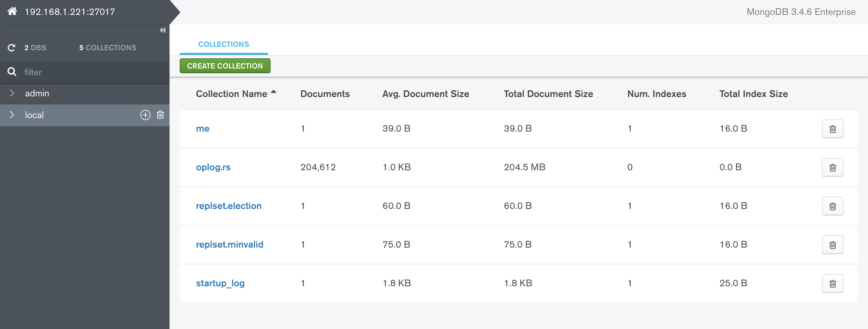Screen dimensions: 868x329
Task: Open the startup_log collection
Action: (221, 283)
